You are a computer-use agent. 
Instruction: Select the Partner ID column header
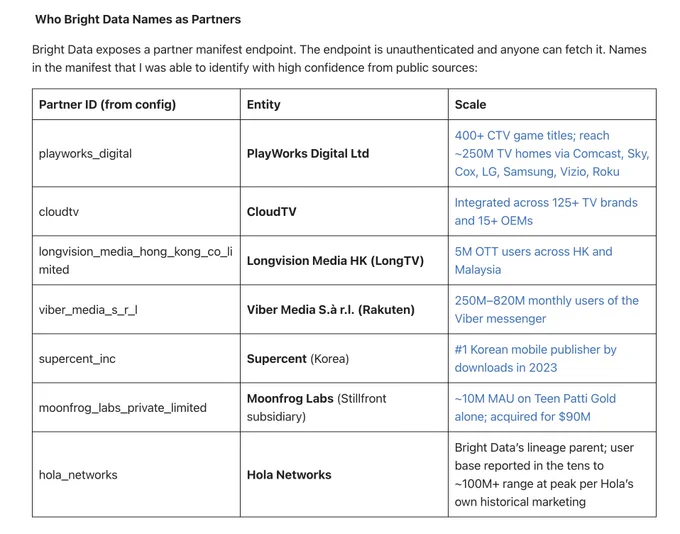click(x=136, y=105)
